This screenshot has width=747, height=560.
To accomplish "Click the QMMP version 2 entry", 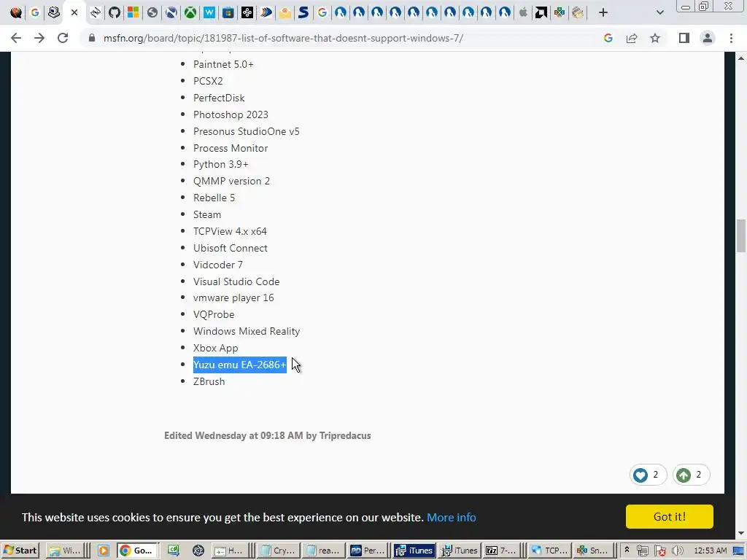I will pyautogui.click(x=231, y=181).
